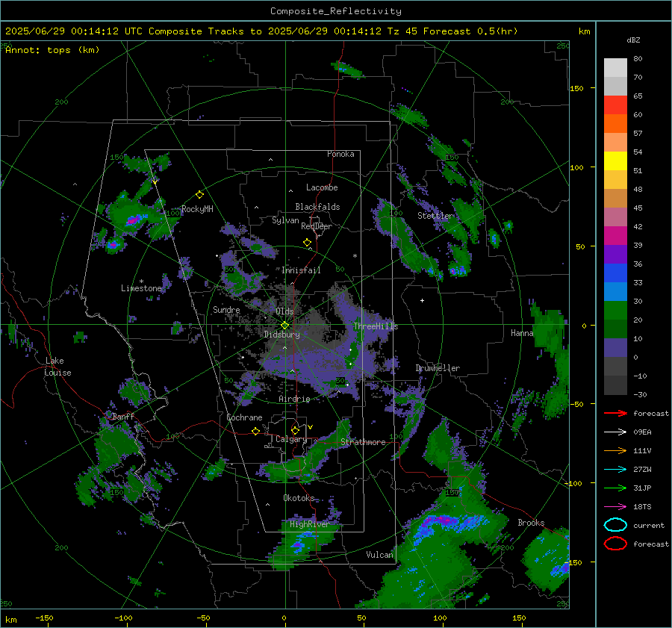Click the Vulcan town label
Screen dimensions: 672x628
click(380, 555)
